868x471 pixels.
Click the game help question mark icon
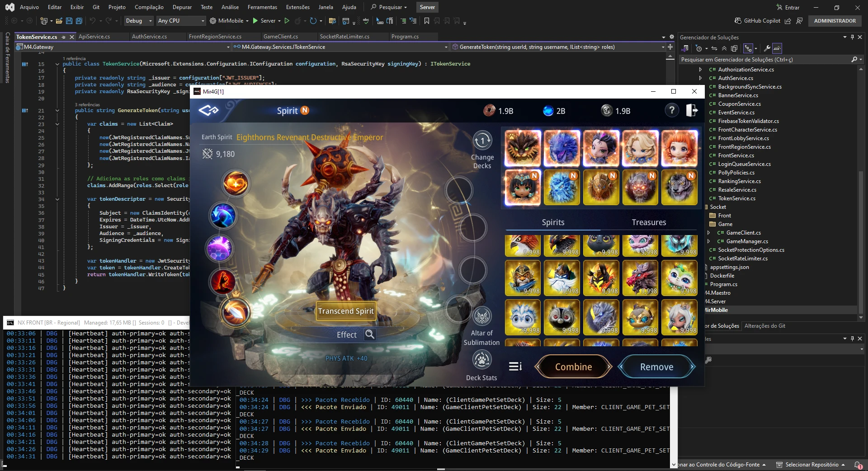[672, 110]
